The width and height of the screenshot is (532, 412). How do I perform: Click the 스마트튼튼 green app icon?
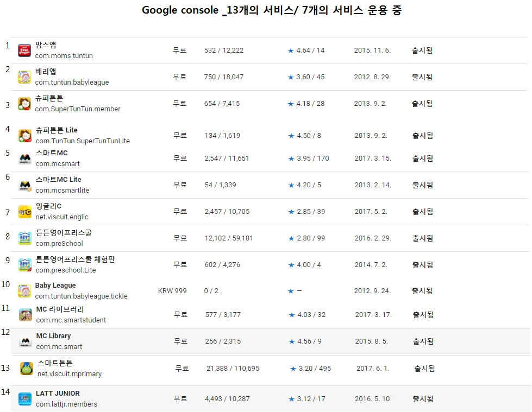pos(27,369)
